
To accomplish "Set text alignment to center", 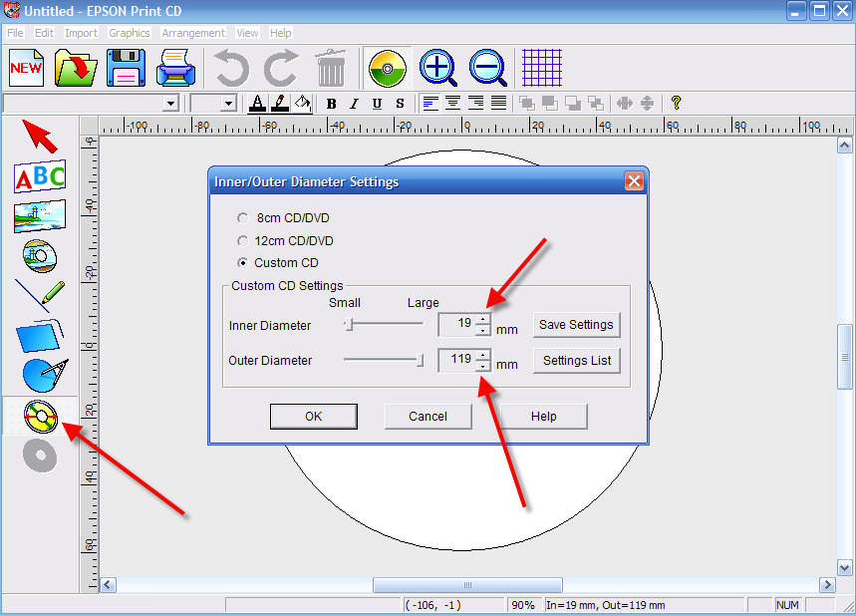I will 452,103.
